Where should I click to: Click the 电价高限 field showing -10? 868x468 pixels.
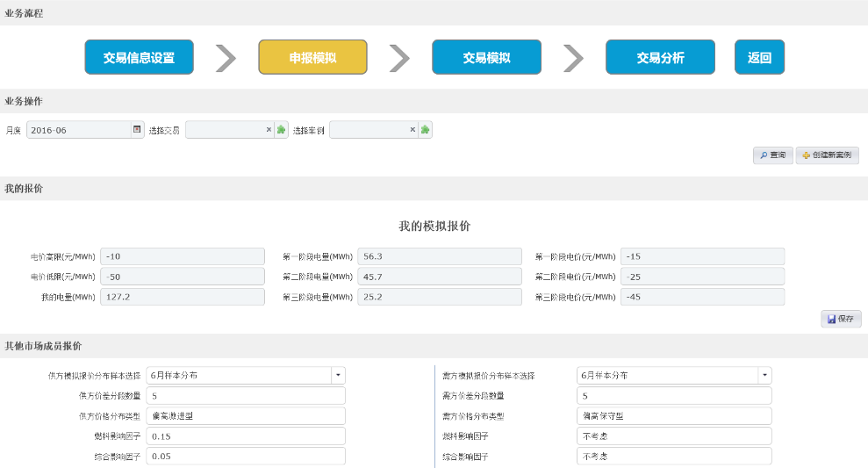(x=183, y=256)
